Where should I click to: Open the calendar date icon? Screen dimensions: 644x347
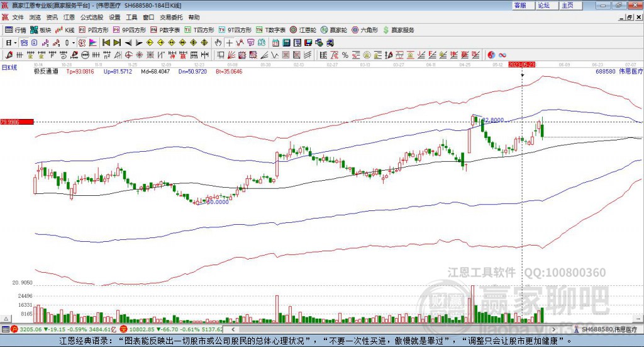[275, 43]
